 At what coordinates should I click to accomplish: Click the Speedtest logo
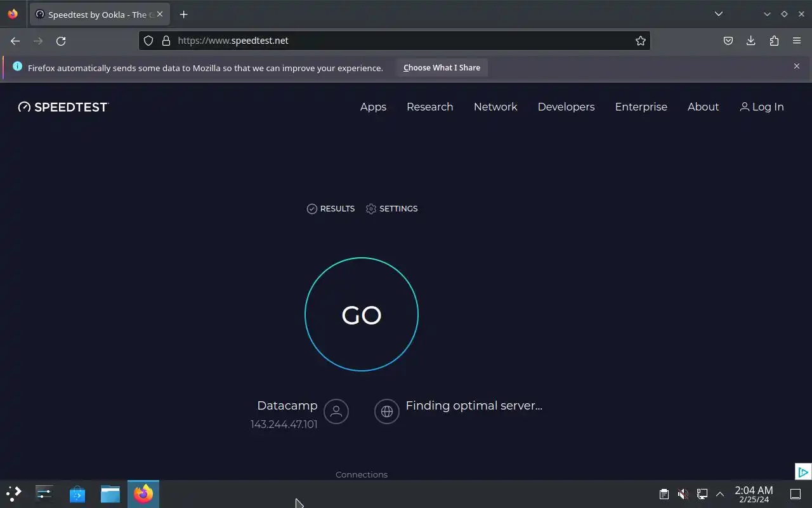[63, 107]
